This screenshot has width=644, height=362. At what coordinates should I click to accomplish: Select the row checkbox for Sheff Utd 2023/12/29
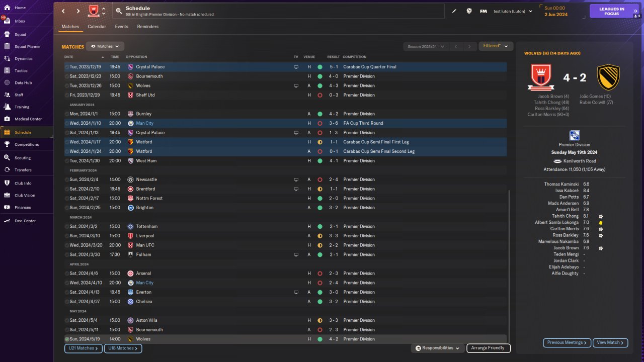click(67, 95)
